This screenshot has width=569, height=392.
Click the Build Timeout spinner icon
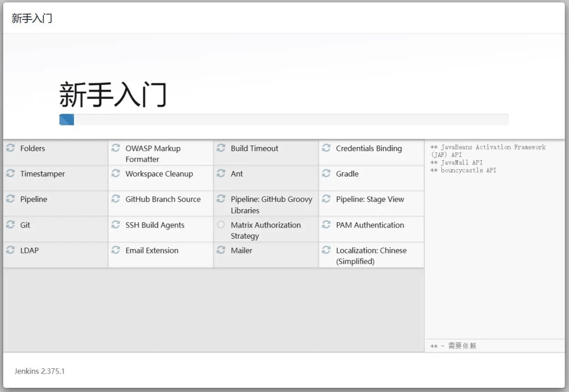221,148
